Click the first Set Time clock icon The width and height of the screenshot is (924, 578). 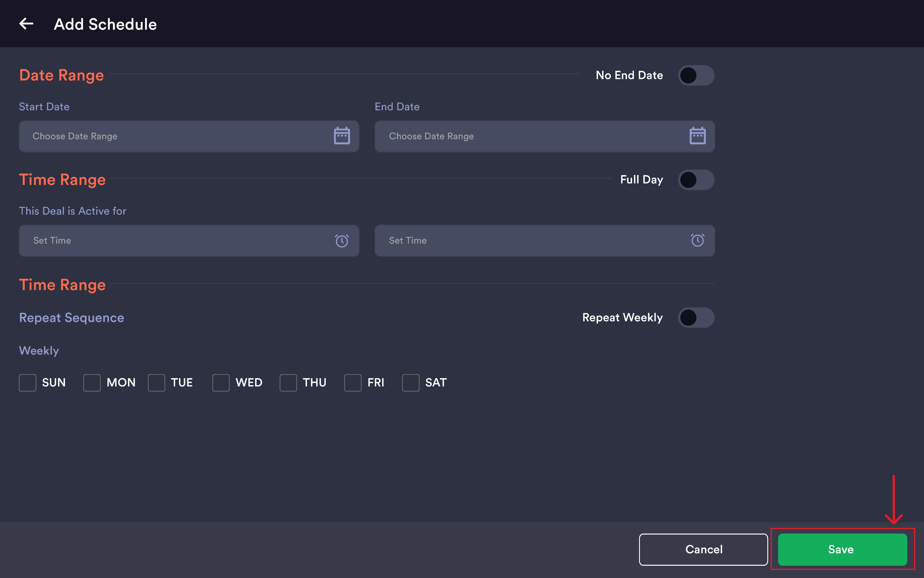pos(341,240)
